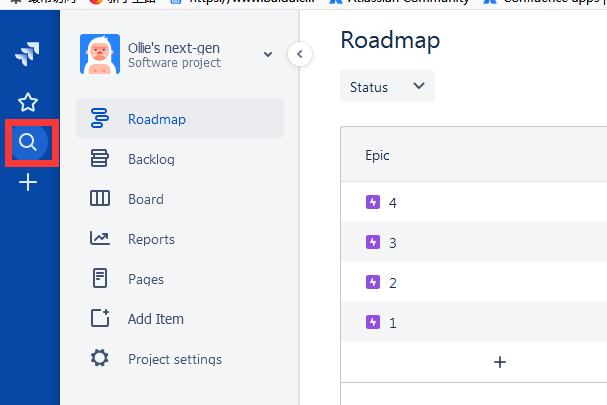Screen dimensions: 607x405
Task: Click the Backlog stack icon
Action: [99, 158]
